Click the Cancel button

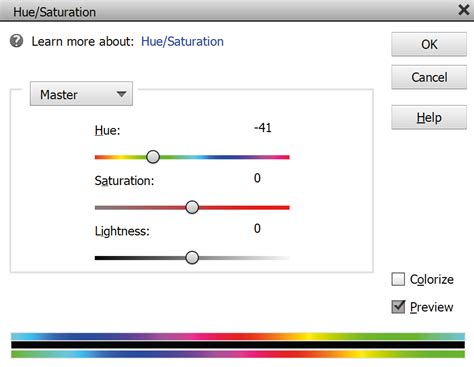(429, 77)
